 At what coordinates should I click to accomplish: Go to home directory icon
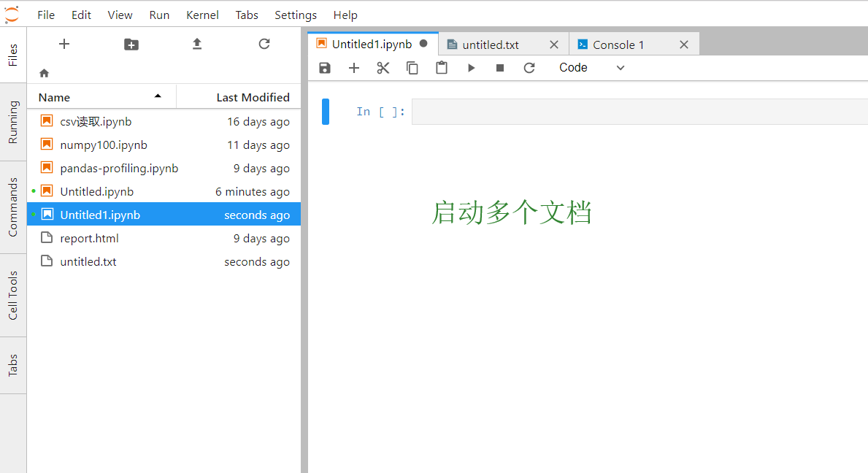(x=45, y=73)
